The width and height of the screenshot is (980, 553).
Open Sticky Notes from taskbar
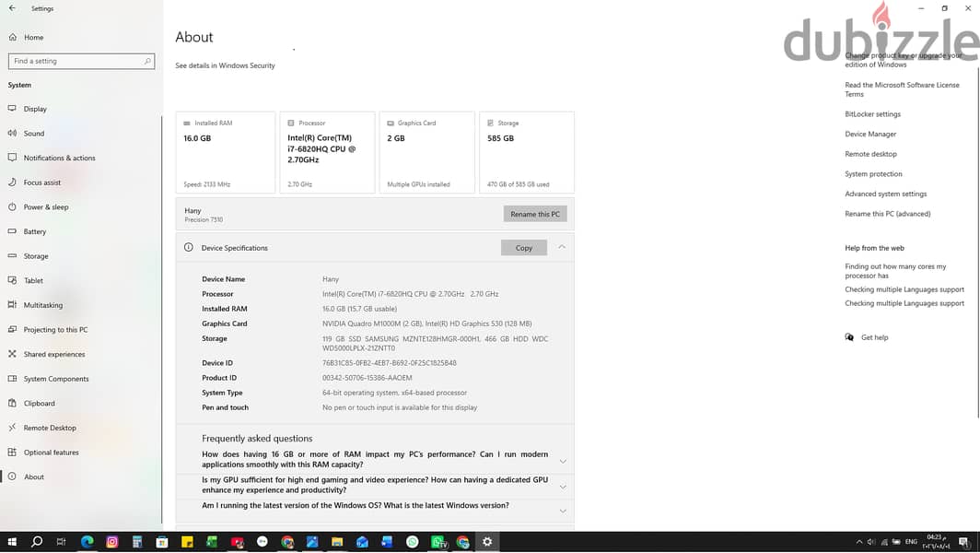(187, 542)
